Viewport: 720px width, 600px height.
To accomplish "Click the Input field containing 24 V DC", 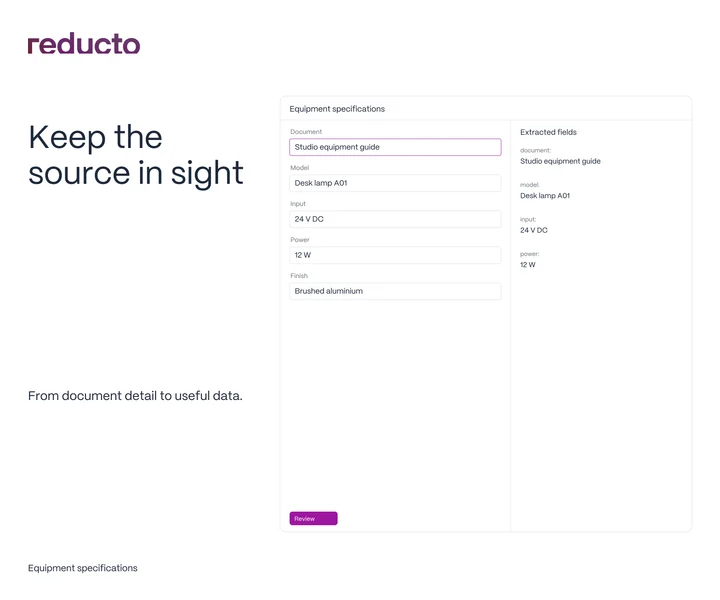I will pos(395,219).
